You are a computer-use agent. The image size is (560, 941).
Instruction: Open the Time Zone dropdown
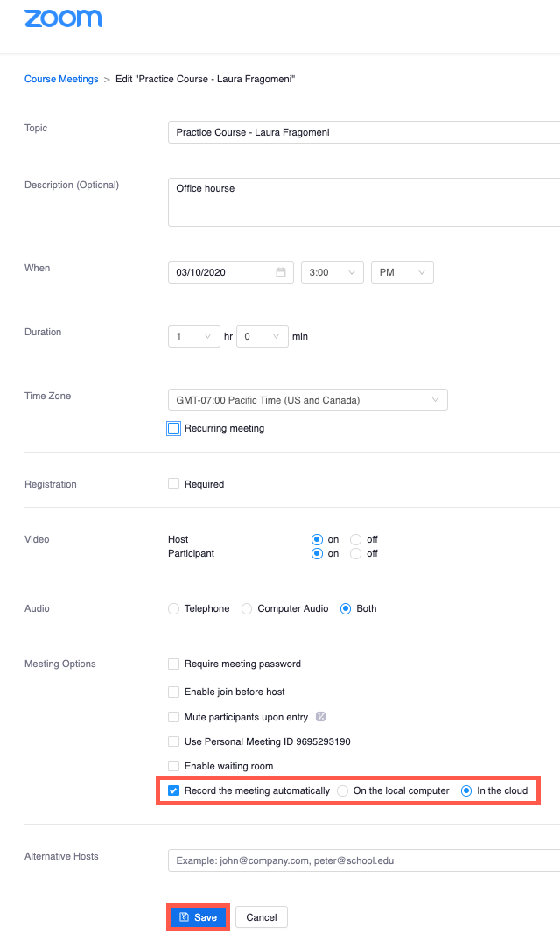[308, 400]
